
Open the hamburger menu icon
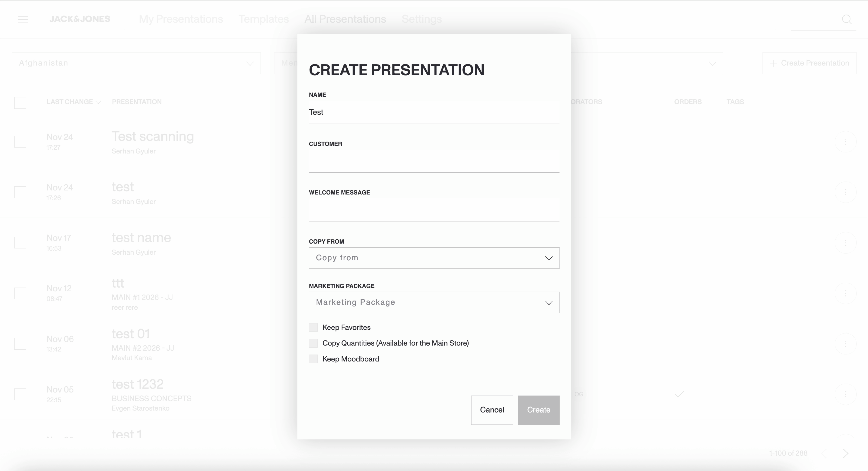tap(23, 19)
